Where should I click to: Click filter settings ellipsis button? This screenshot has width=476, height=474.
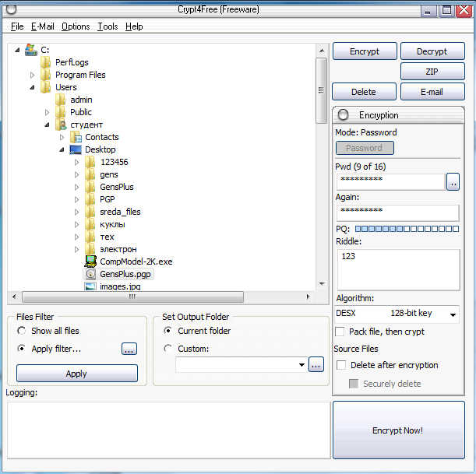tap(129, 349)
